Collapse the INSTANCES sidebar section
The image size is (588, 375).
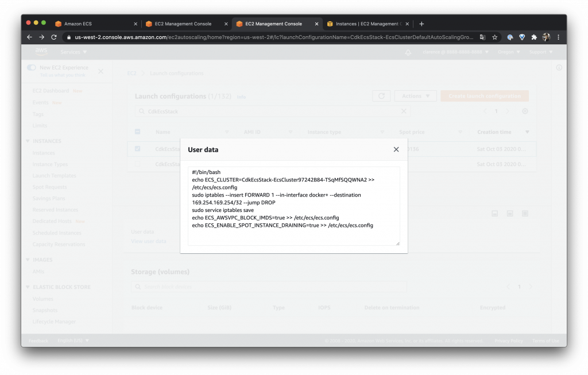point(28,141)
